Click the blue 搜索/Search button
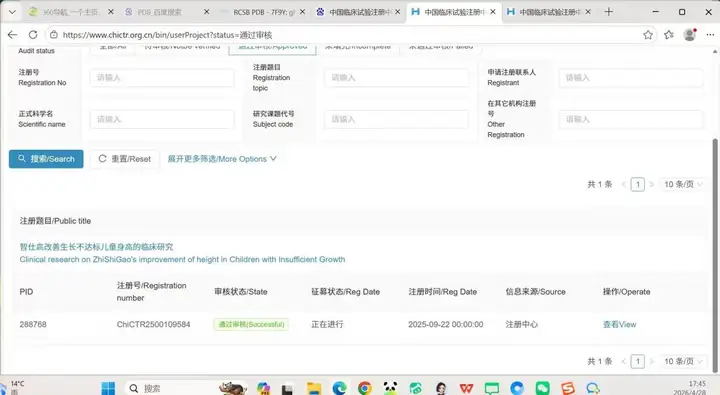The width and height of the screenshot is (720, 395). (x=46, y=159)
